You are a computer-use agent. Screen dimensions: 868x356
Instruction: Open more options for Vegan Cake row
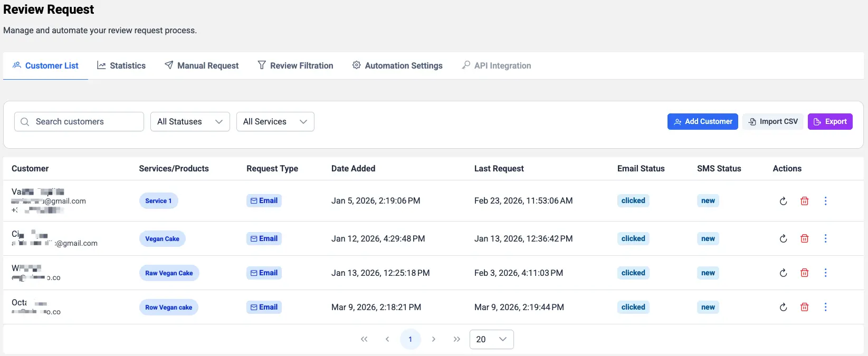click(x=826, y=238)
